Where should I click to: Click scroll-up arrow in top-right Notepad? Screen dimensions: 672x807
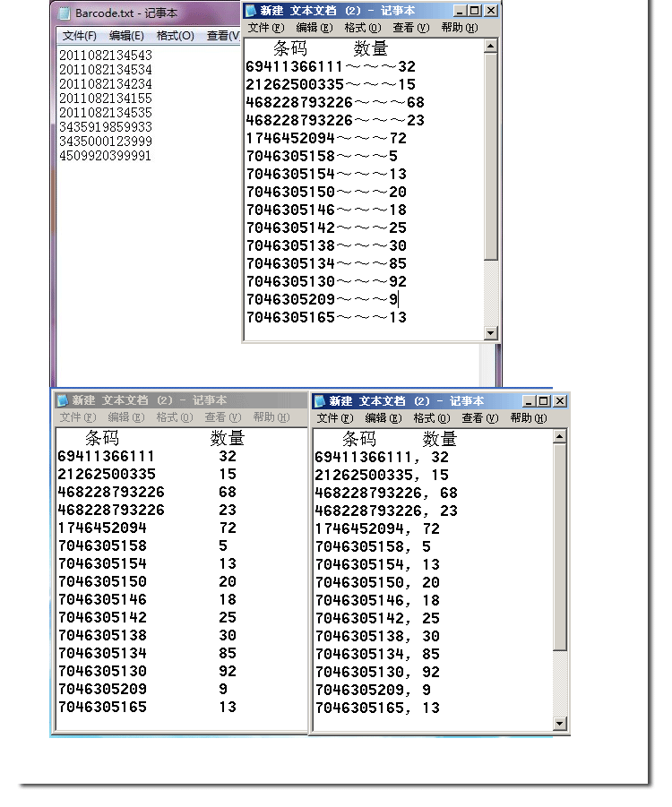491,47
